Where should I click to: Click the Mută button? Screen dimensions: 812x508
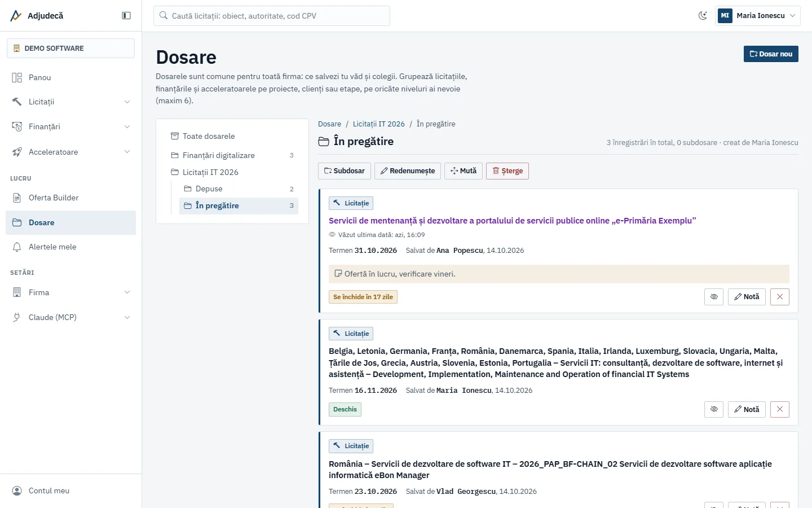click(464, 171)
